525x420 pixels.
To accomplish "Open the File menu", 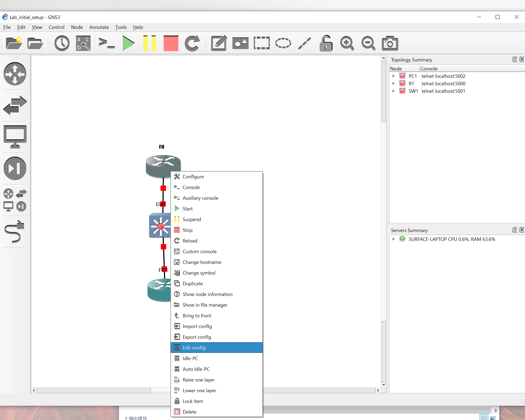I will [7, 27].
